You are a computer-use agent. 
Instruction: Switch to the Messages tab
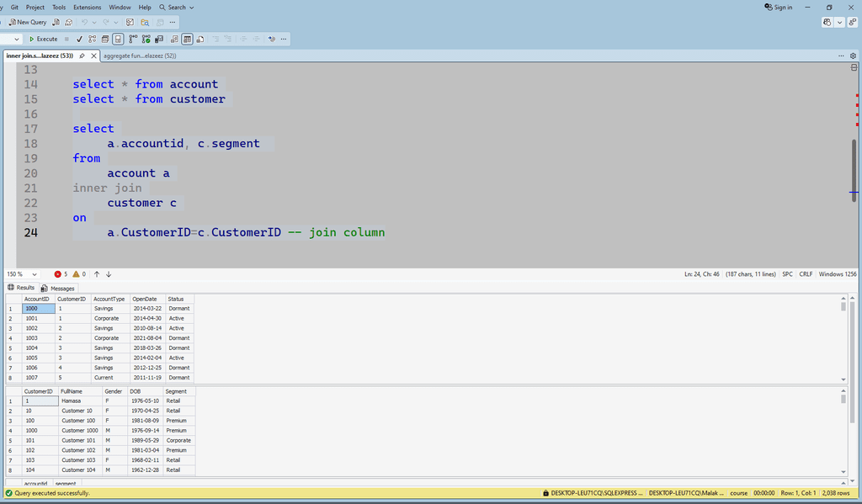coord(58,288)
